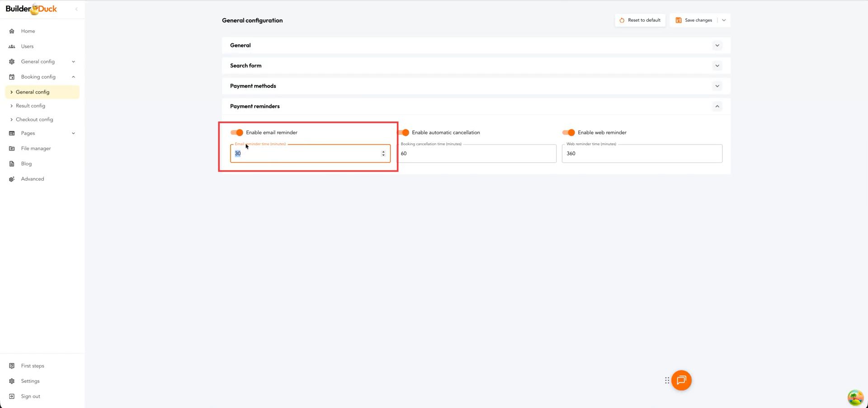Open File manager from sidebar icon
This screenshot has height=408, width=868.
tap(12, 149)
